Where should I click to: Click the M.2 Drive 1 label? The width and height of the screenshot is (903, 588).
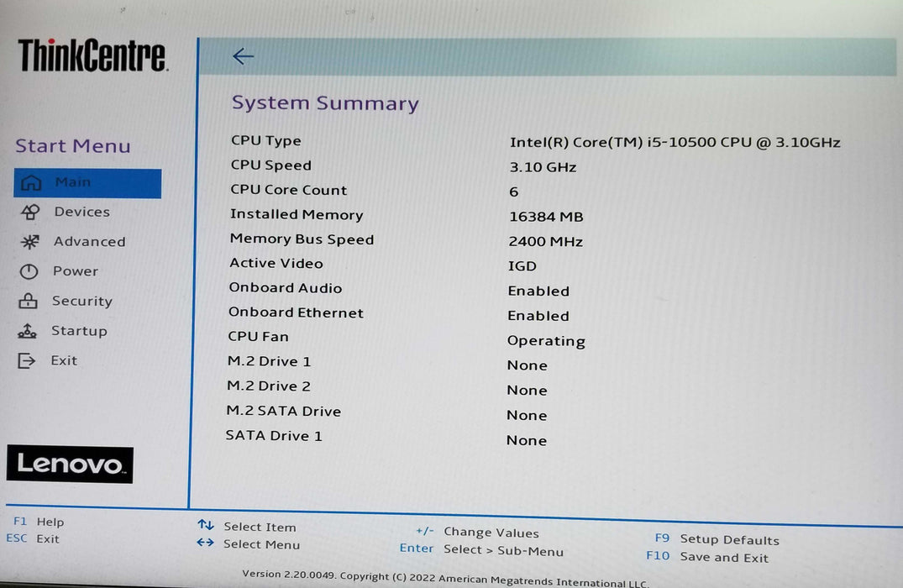[x=269, y=362]
